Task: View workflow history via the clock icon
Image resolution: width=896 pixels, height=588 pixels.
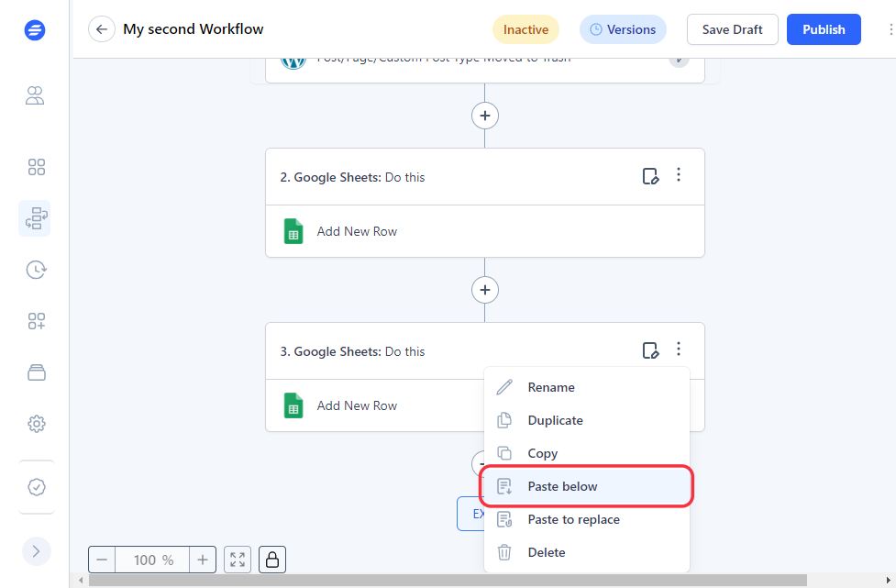Action: pos(36,270)
